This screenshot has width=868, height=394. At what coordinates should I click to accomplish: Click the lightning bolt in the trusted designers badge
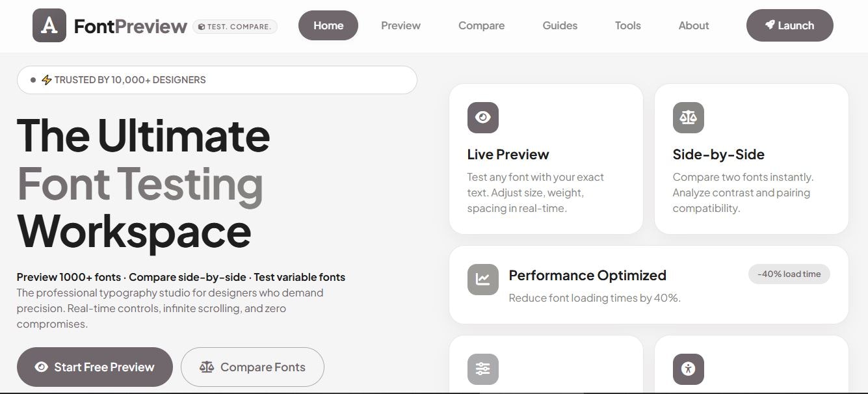pyautogui.click(x=46, y=79)
